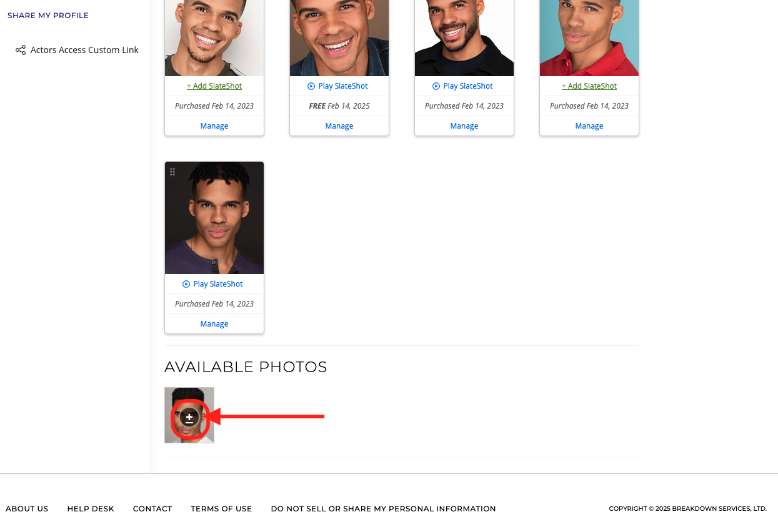The height and width of the screenshot is (532, 778).
Task: Select the dreadlocks headshot thumbnail image
Action: click(214, 218)
